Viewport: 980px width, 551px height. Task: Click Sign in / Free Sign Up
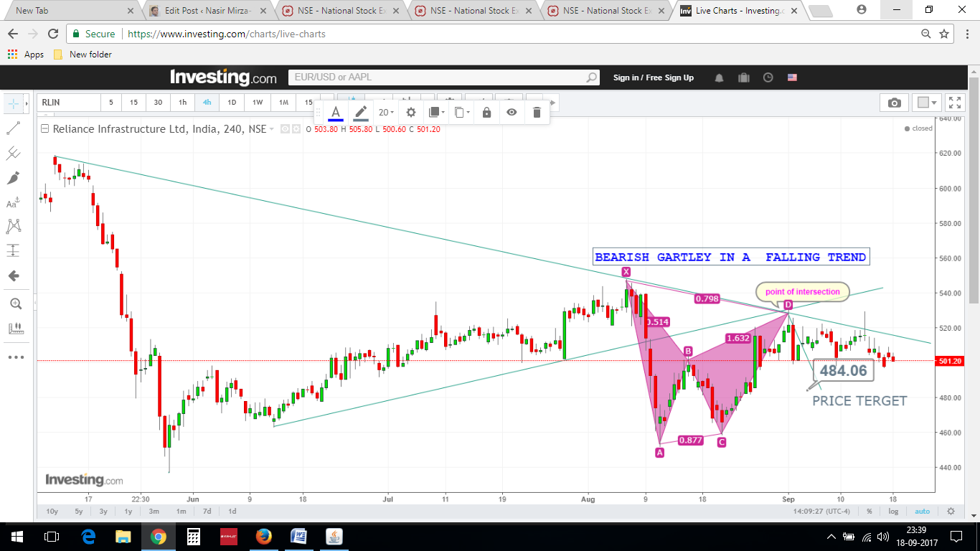pyautogui.click(x=654, y=77)
